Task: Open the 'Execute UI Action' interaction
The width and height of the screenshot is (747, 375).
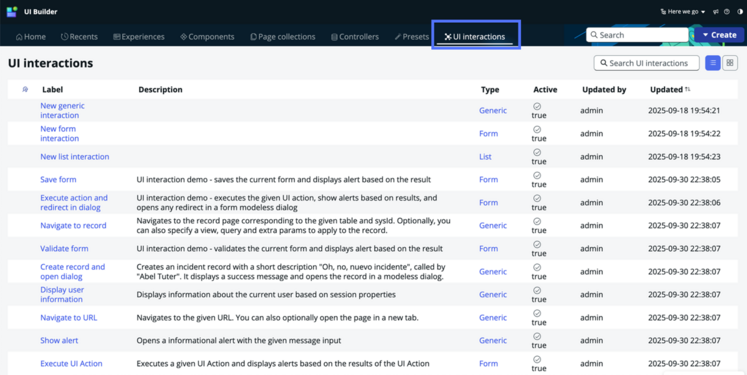Action: point(71,364)
